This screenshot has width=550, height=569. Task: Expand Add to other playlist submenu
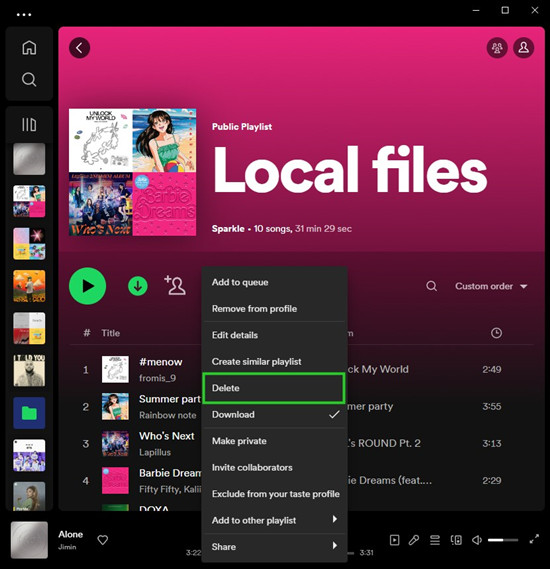click(x=275, y=520)
